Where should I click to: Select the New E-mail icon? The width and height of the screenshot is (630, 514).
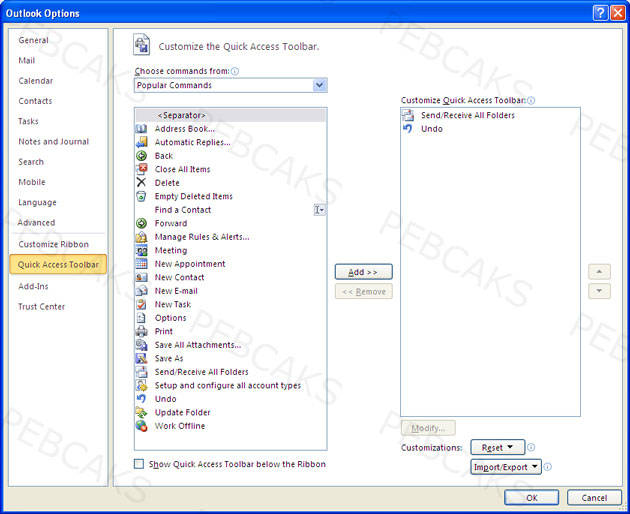pos(142,291)
